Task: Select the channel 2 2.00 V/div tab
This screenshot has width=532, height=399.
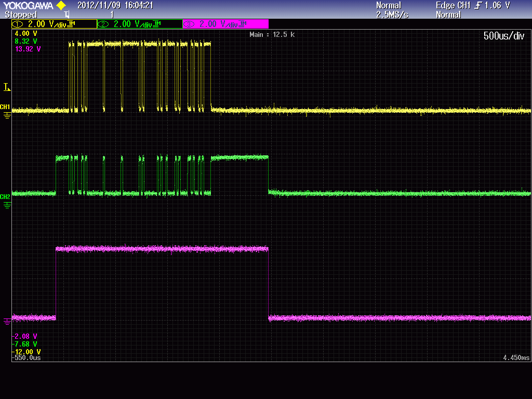Action: coord(140,24)
